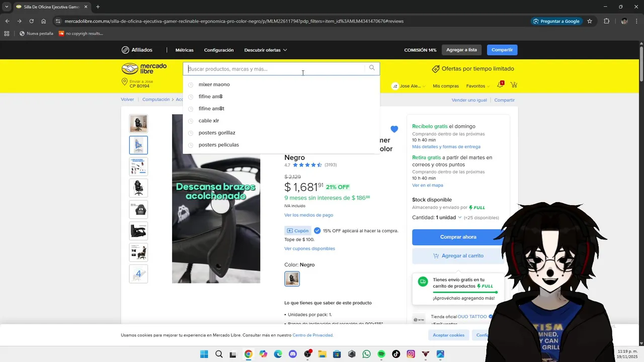Open Métricas in affiliates bar
This screenshot has height=362, width=644.
[x=184, y=50]
